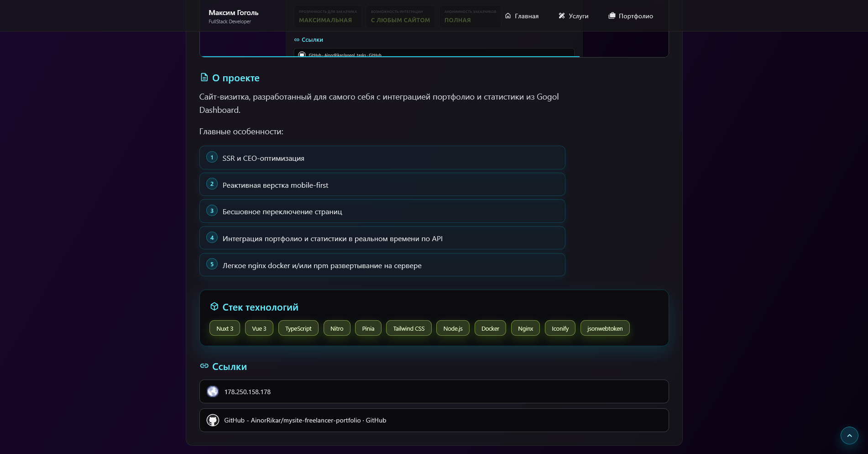Click the home icon next to Главная
This screenshot has width=868, height=454.
(x=508, y=16)
